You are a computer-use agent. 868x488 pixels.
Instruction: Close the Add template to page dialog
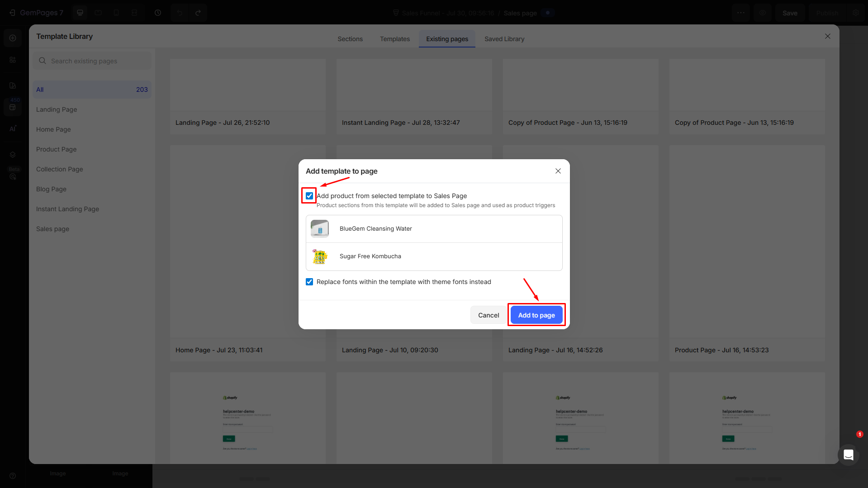tap(558, 171)
